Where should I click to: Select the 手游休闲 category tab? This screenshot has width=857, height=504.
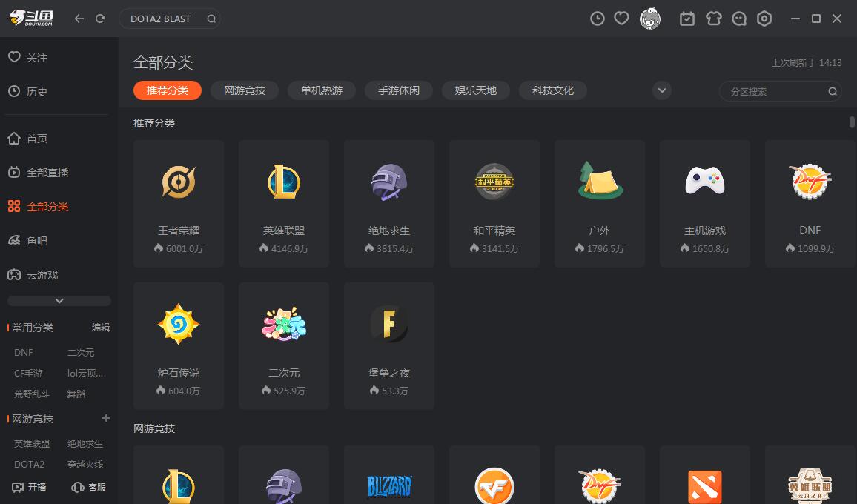coord(399,90)
